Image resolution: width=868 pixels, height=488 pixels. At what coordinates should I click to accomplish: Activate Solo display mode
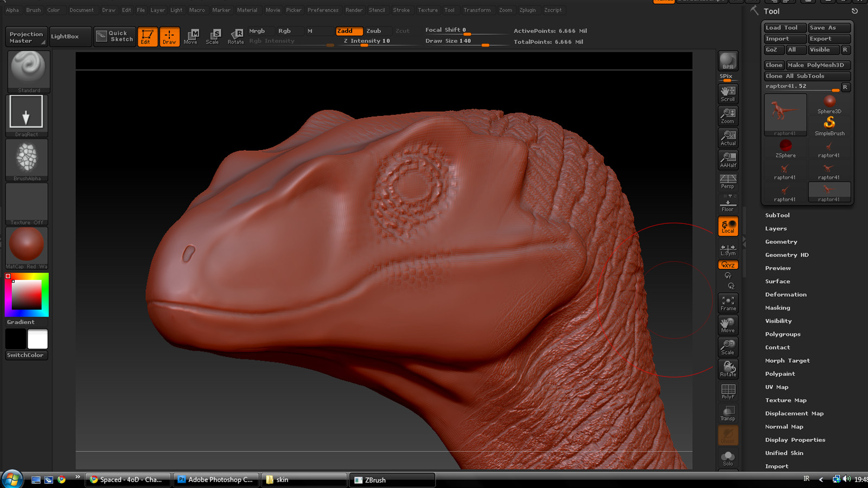pyautogui.click(x=727, y=457)
